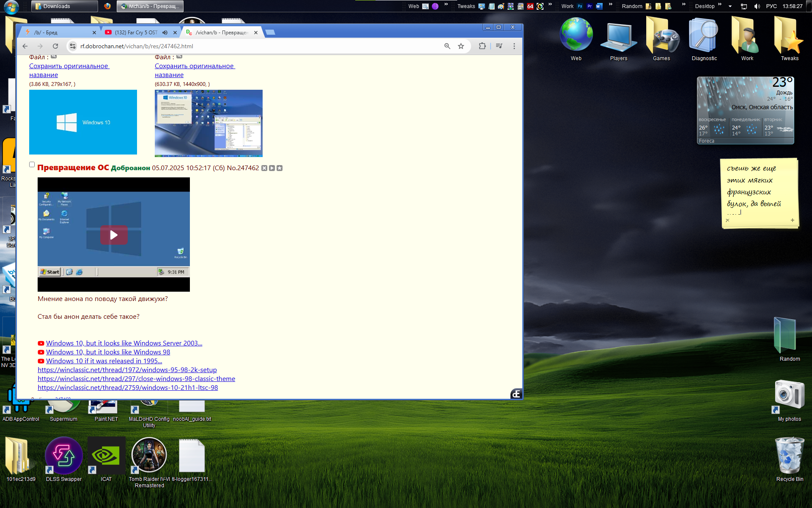The image size is (812, 508).
Task: Reload the dobrochan page
Action: 55,46
